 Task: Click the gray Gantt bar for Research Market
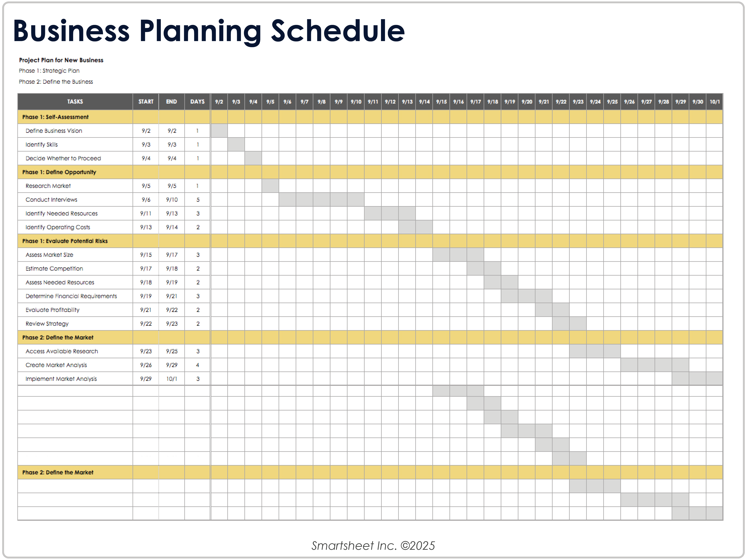click(270, 186)
